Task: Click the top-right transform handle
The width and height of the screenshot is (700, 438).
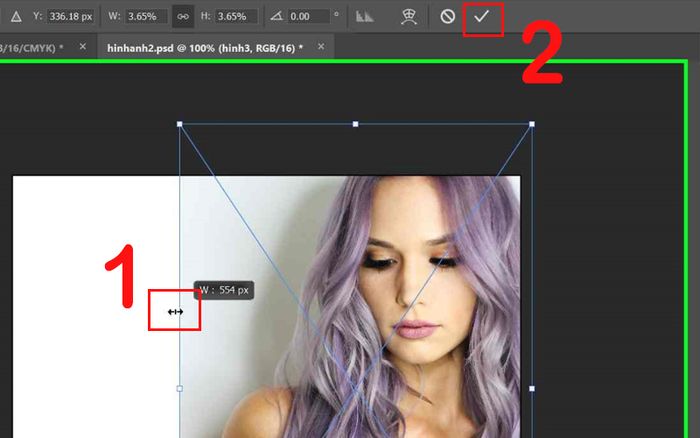Action: (532, 124)
